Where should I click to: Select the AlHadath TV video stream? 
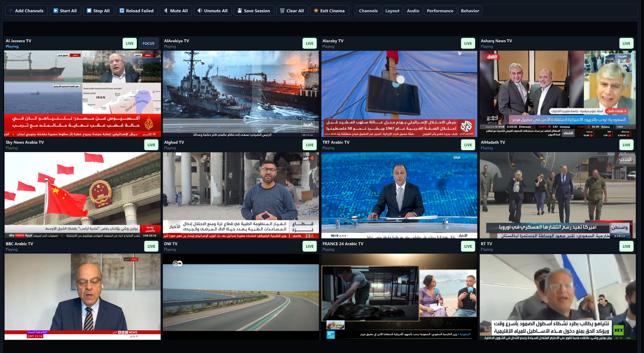tap(558, 195)
